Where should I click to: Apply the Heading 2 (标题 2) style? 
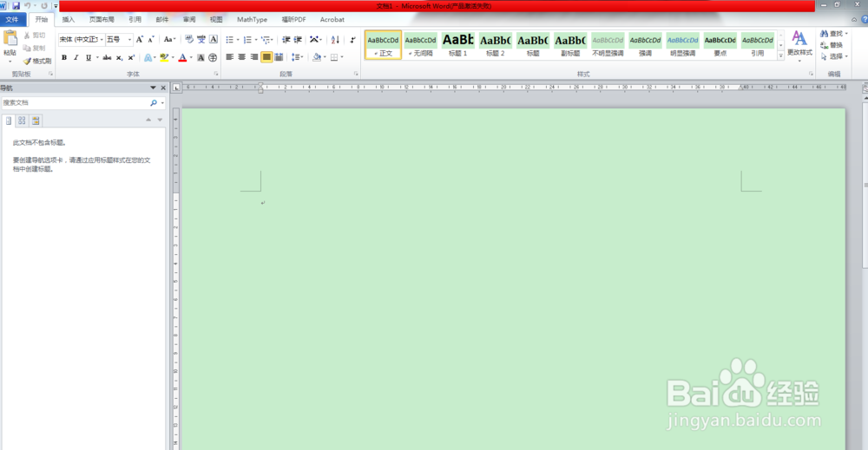point(495,45)
